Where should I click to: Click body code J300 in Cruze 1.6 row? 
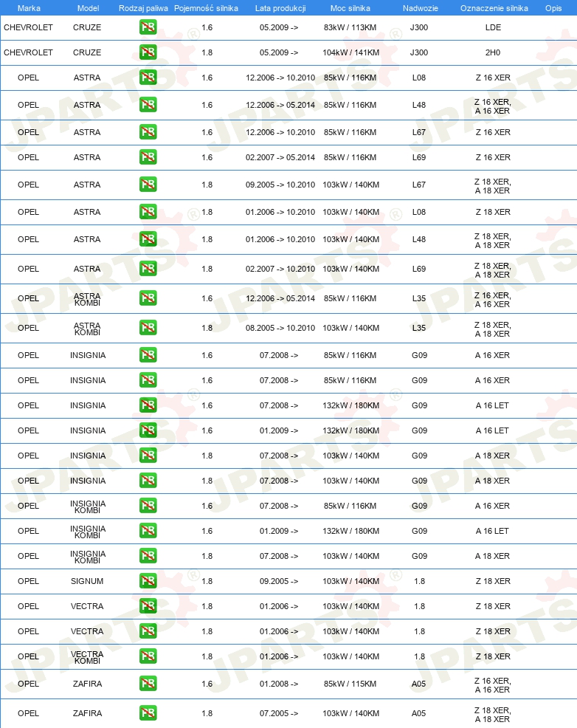[x=419, y=27]
